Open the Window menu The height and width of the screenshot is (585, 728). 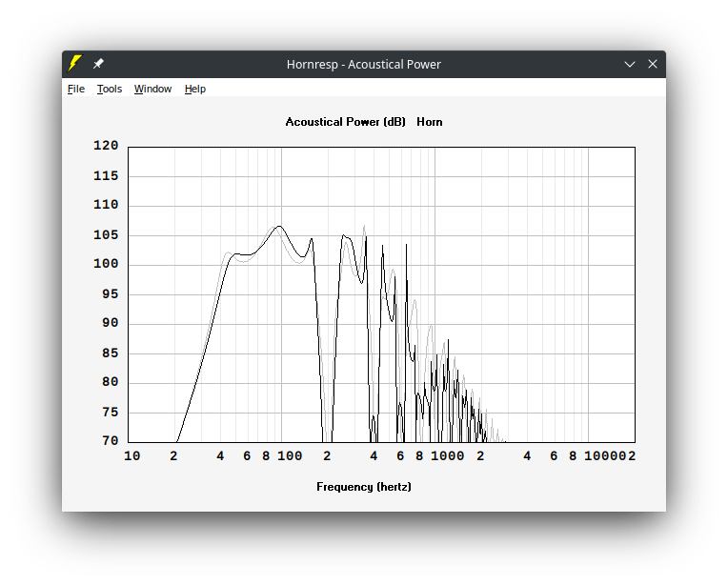click(x=152, y=89)
